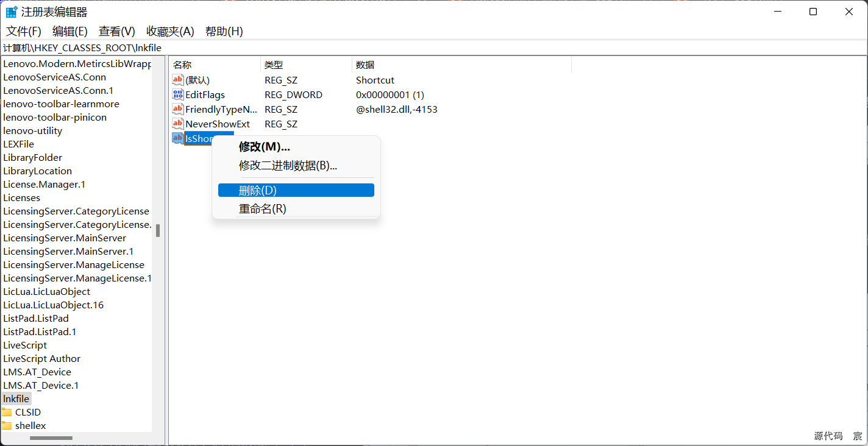The width and height of the screenshot is (868, 446).
Task: Select the LMS.AT_Device.1 key
Action: [41, 385]
